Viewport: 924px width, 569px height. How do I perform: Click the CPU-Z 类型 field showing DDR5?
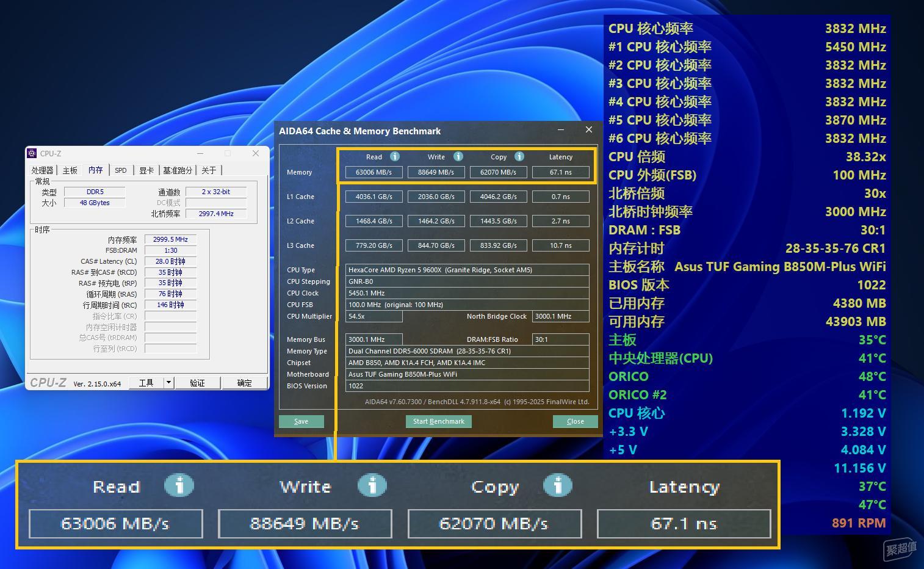pos(95,192)
